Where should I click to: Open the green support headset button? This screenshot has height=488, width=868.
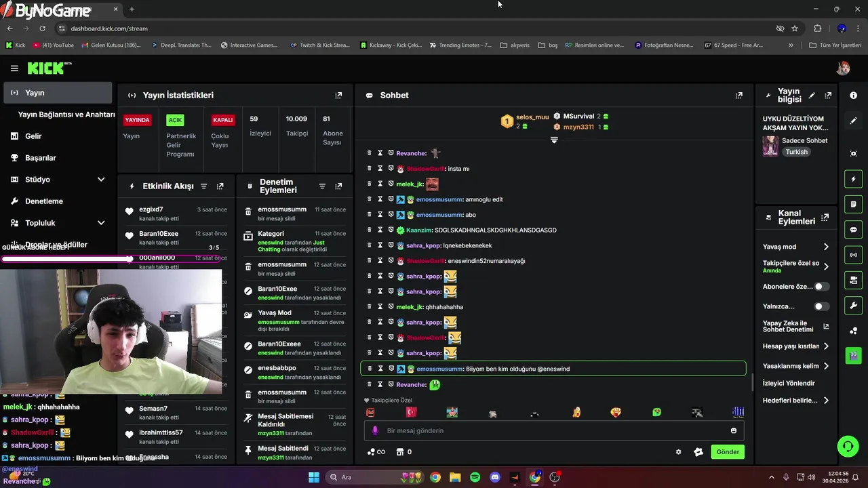pos(848,446)
